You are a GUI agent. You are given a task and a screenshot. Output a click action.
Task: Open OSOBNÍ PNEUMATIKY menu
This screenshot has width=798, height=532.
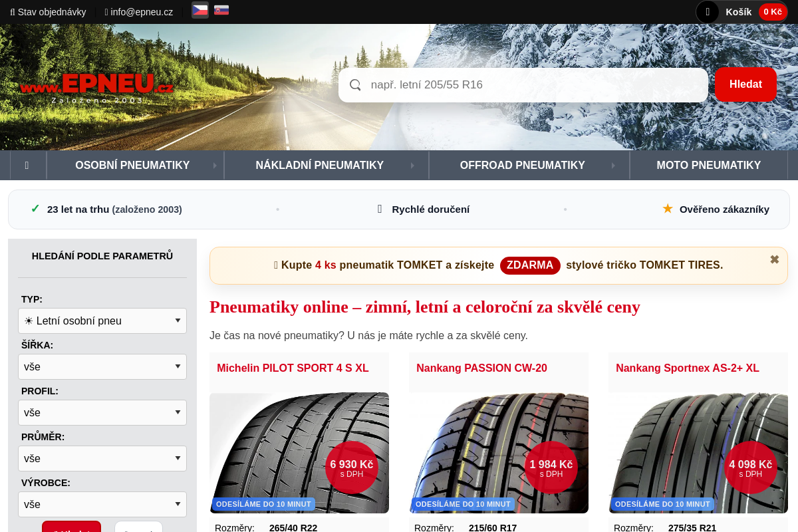[x=132, y=165]
